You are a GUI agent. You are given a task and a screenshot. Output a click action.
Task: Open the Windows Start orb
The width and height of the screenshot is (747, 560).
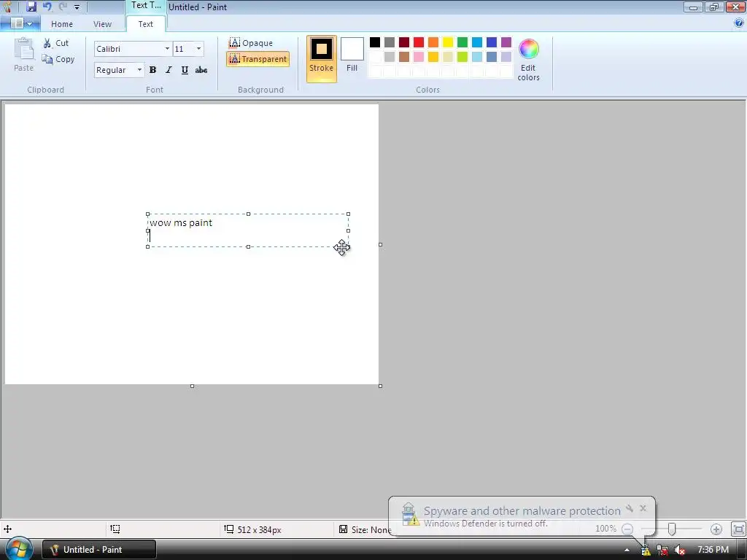click(x=18, y=549)
